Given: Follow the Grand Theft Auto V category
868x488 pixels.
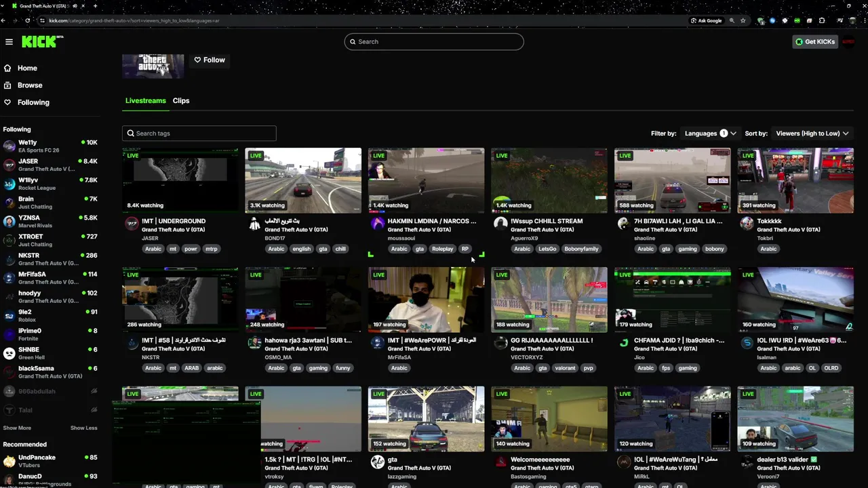Looking at the screenshot, I should [x=210, y=60].
